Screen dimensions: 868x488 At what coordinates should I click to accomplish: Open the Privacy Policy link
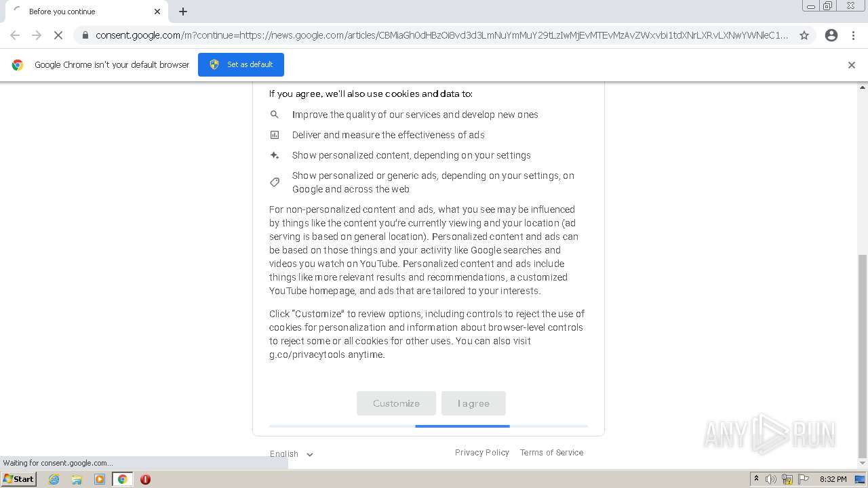point(482,453)
